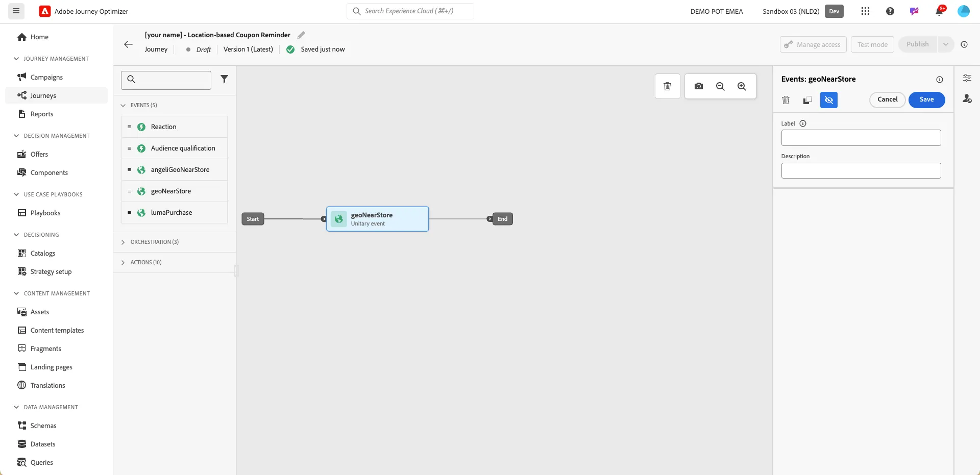Click the palette filter funnel icon

click(224, 79)
